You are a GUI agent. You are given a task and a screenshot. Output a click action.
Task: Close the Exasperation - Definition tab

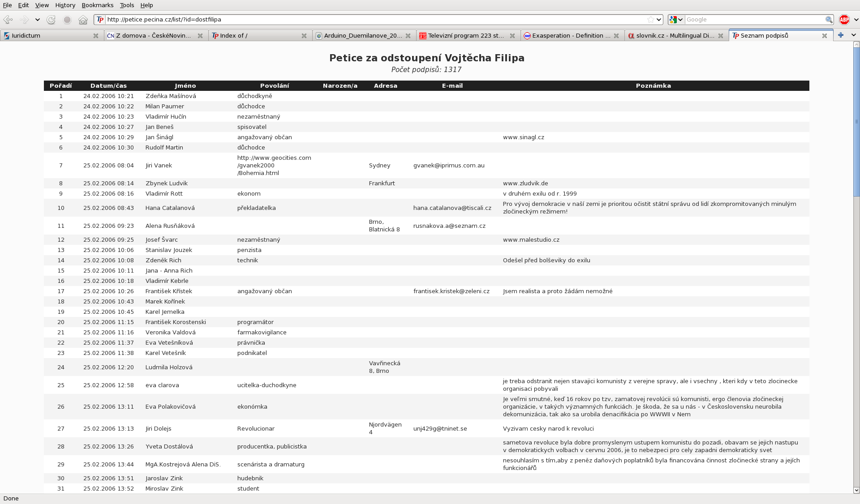(616, 36)
